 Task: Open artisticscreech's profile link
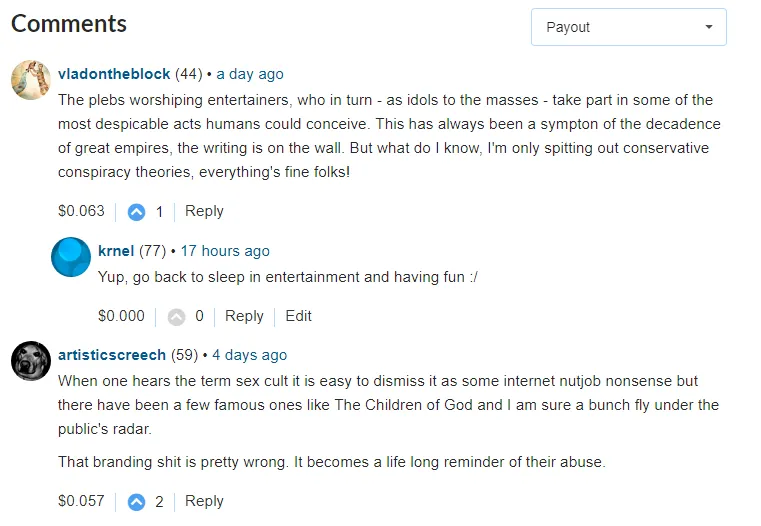[x=112, y=355]
